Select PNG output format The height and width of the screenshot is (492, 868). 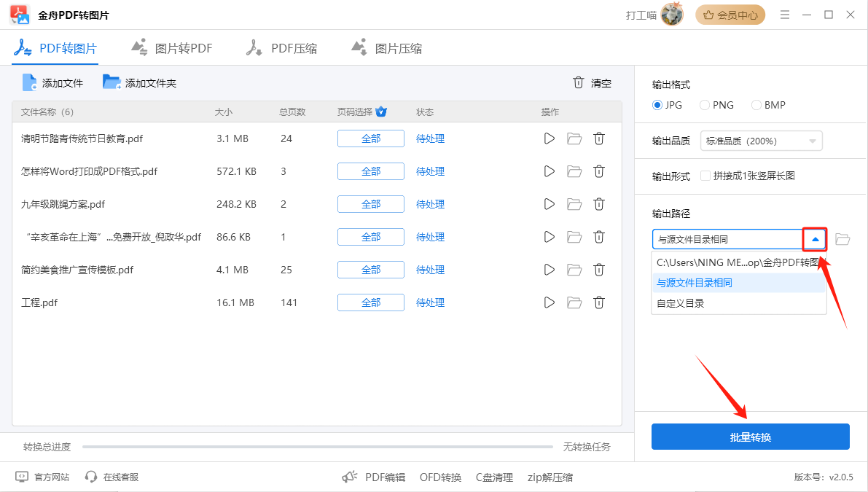click(717, 105)
